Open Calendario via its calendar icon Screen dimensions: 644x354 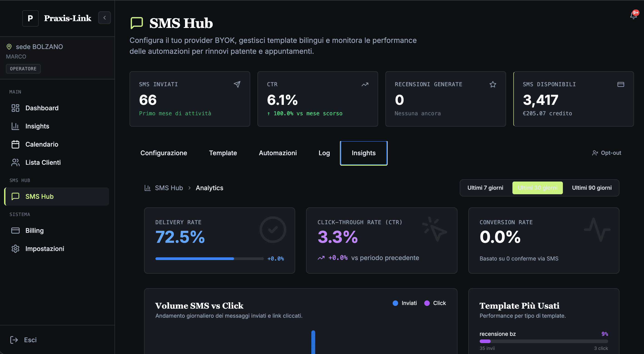click(15, 144)
